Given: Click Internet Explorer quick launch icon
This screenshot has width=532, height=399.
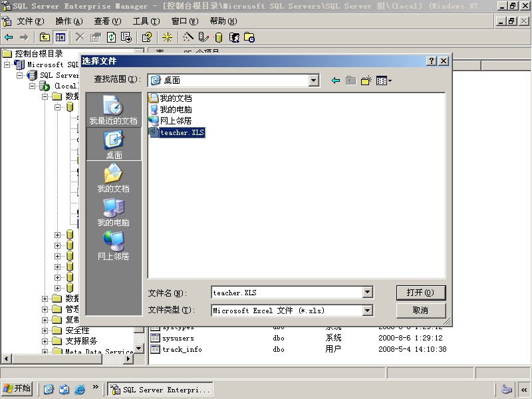Looking at the screenshot, I should [79, 389].
